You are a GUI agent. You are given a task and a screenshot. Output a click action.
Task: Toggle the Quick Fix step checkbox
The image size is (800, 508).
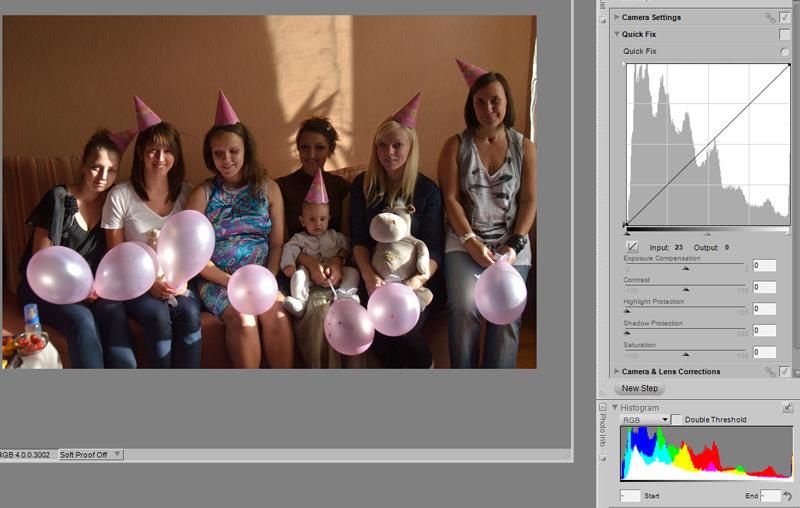[x=785, y=34]
